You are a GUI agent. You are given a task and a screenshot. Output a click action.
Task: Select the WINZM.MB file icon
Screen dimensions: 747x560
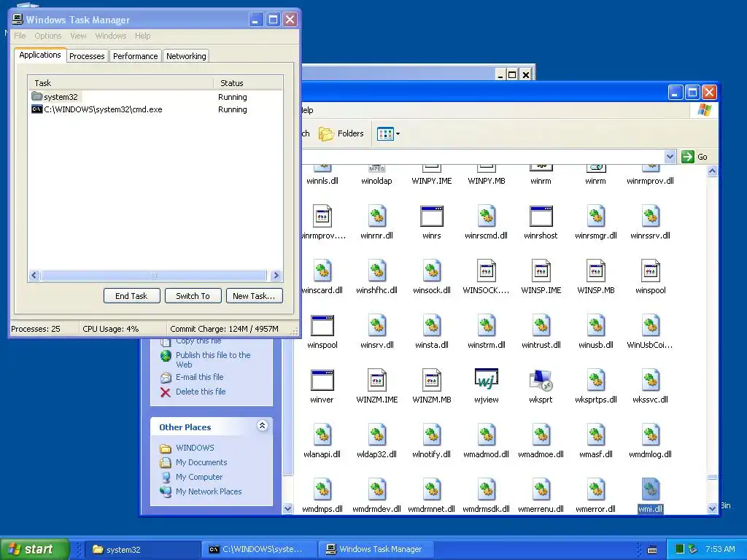coord(432,381)
